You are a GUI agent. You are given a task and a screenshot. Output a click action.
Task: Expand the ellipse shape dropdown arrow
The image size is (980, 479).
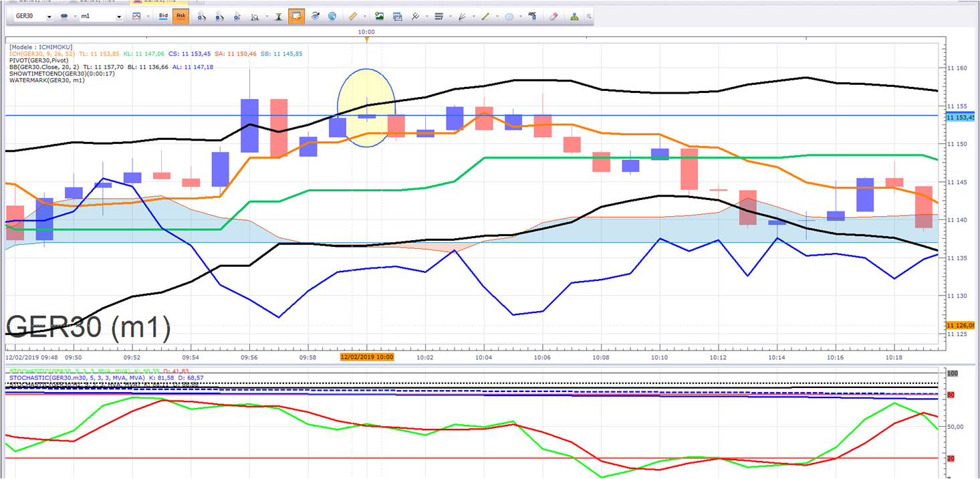tap(520, 17)
